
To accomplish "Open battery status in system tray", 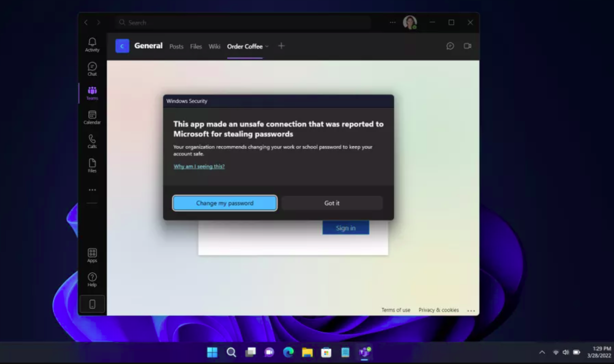I will click(x=577, y=352).
